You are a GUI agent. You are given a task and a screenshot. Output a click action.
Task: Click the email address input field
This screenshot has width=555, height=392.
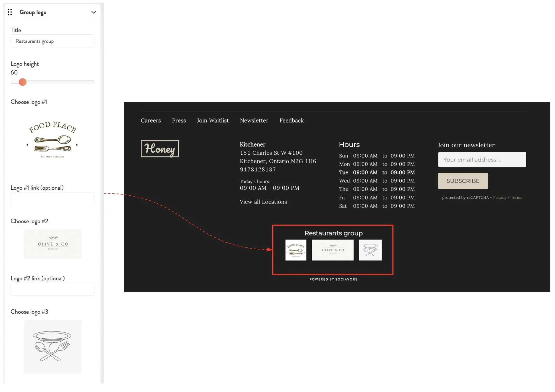[482, 160]
